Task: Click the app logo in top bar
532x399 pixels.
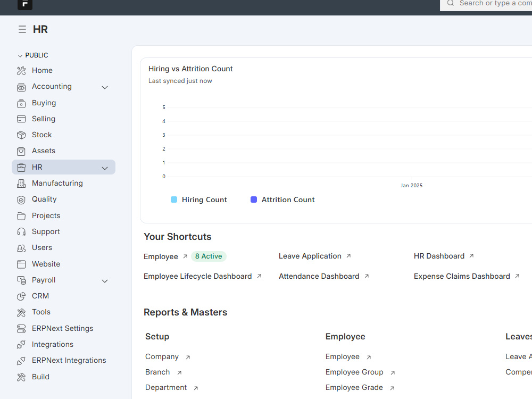Action: click(x=25, y=4)
